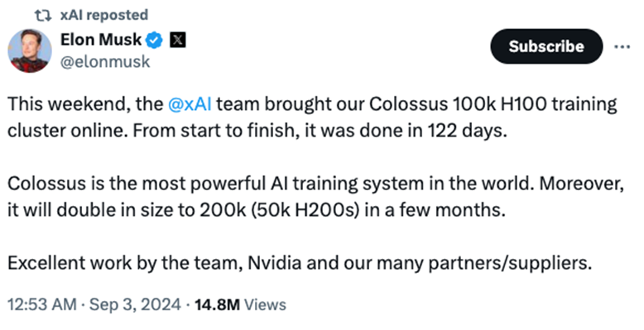Click the line ending "done in 122 days"
The height and width of the screenshot is (330, 644).
pos(257,131)
